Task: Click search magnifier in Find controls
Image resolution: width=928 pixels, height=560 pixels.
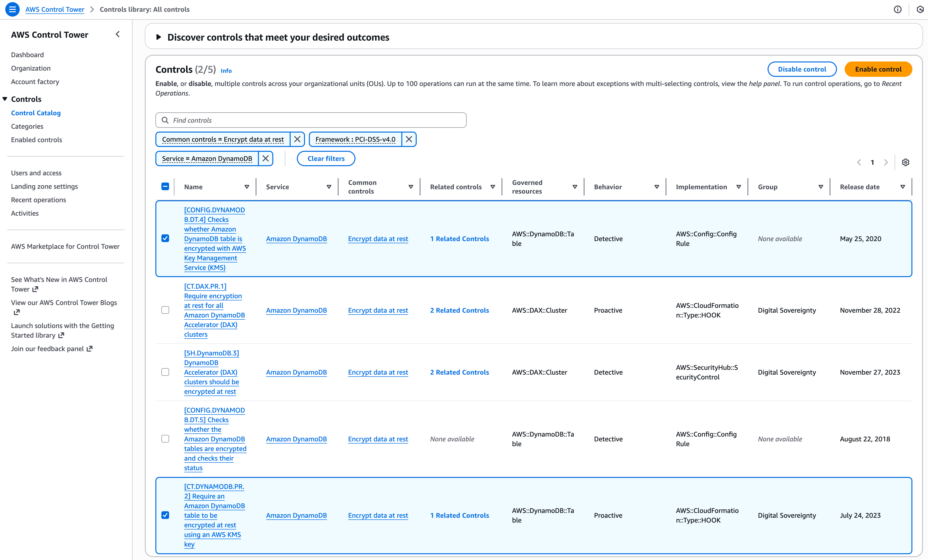Action: click(165, 120)
